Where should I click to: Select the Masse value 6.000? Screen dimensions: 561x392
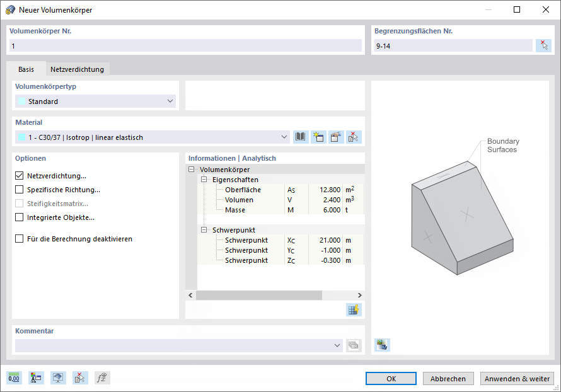pyautogui.click(x=332, y=210)
